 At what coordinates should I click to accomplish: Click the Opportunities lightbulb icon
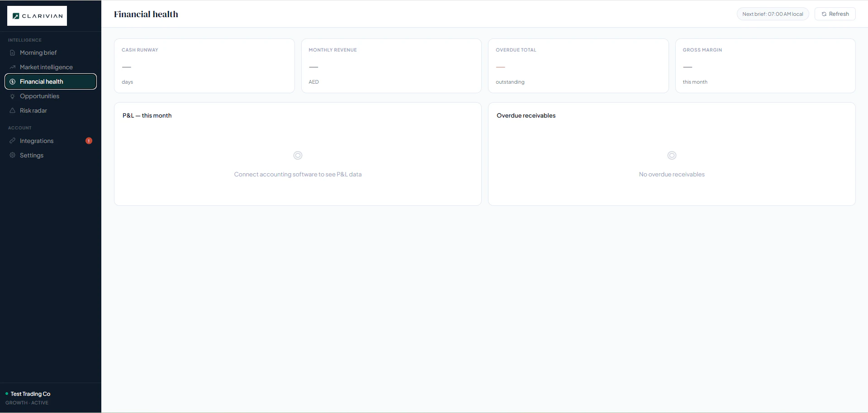(13, 96)
